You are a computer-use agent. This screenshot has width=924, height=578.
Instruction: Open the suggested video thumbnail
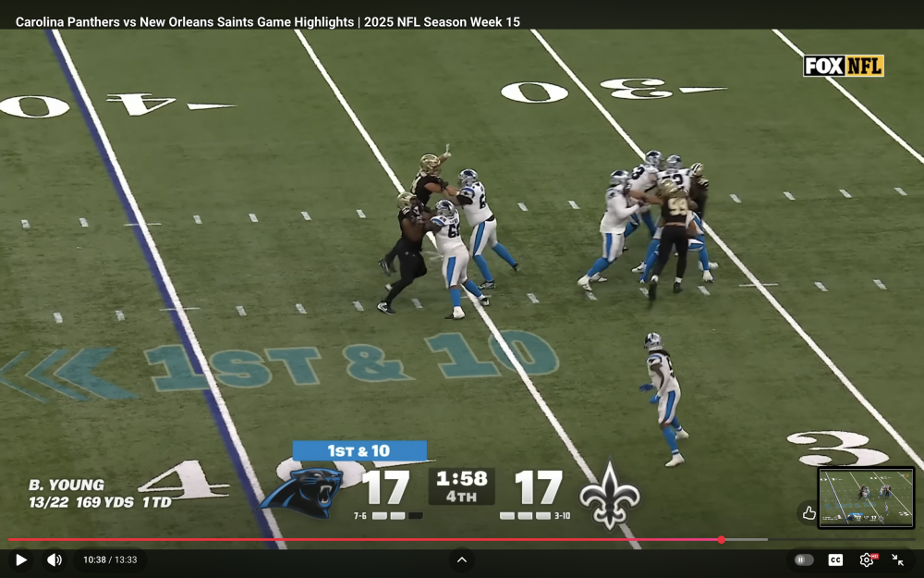pos(866,498)
